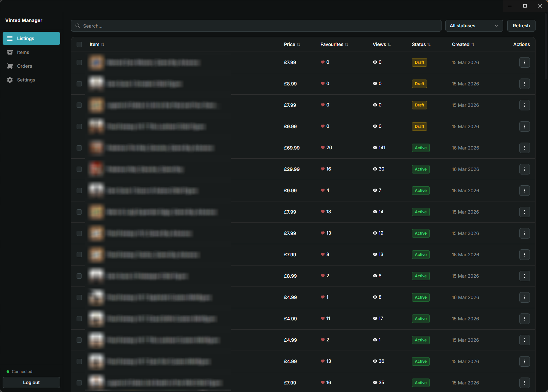The width and height of the screenshot is (548, 392).
Task: Open Settings via the gear icon
Action: click(x=10, y=80)
